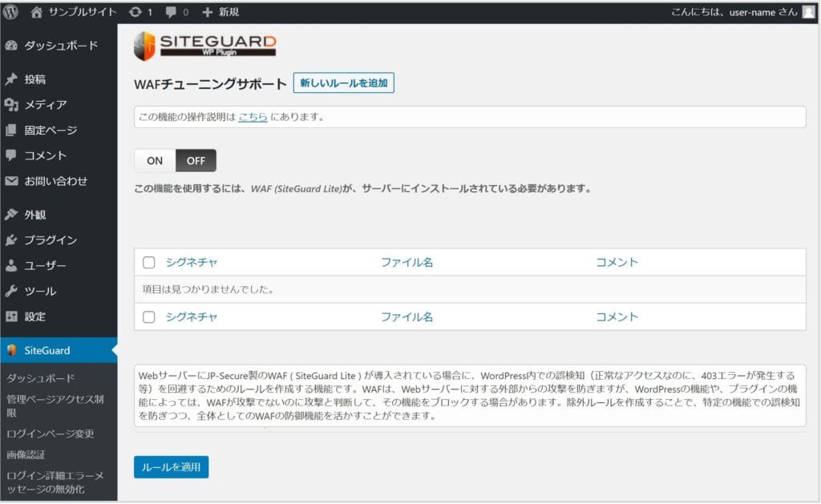821x504 pixels.
Task: Select ログインページ変更 in SiteGuard submenu
Action: coord(51,433)
